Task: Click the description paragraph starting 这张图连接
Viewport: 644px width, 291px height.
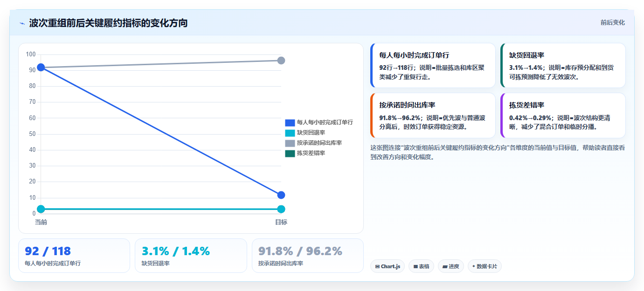Action: 498,152
